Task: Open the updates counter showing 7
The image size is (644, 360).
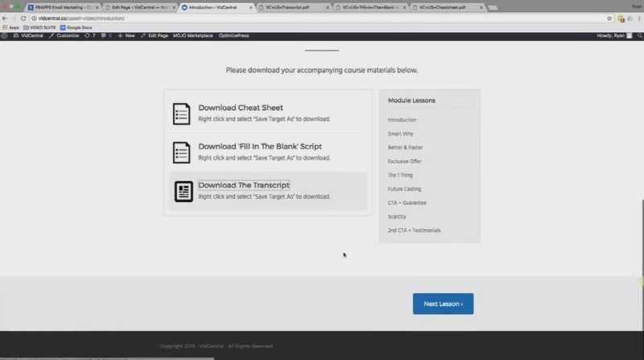Action: tap(90, 35)
